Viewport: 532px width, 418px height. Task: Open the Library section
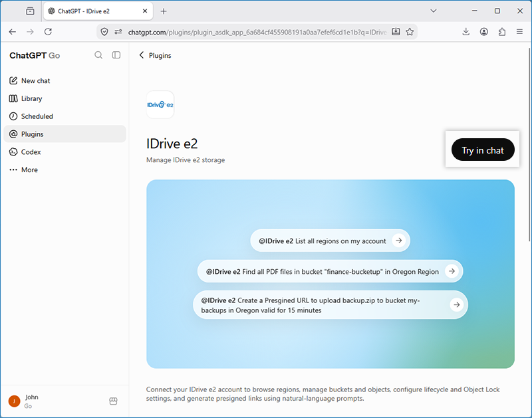(x=65, y=98)
